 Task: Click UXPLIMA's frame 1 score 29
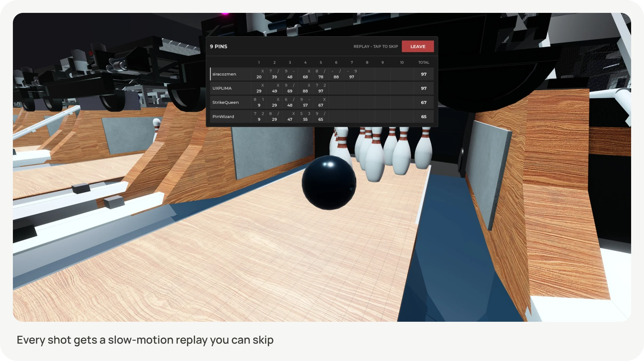click(259, 91)
